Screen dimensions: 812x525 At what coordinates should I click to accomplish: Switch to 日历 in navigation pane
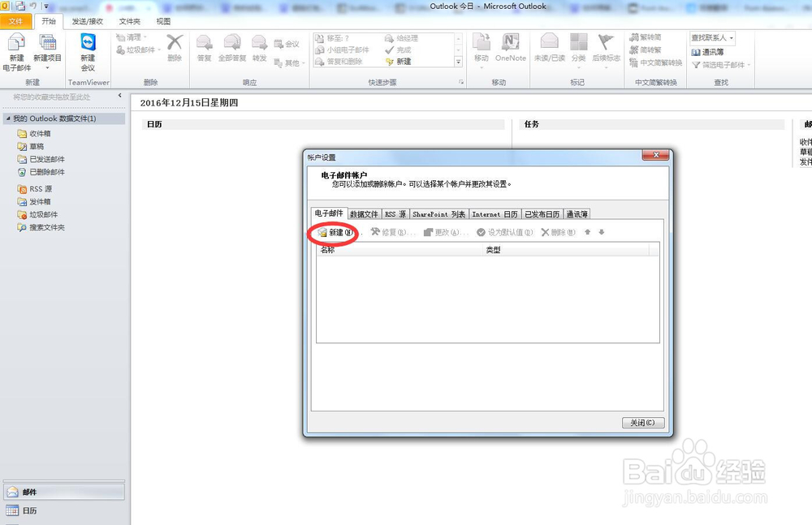63,510
